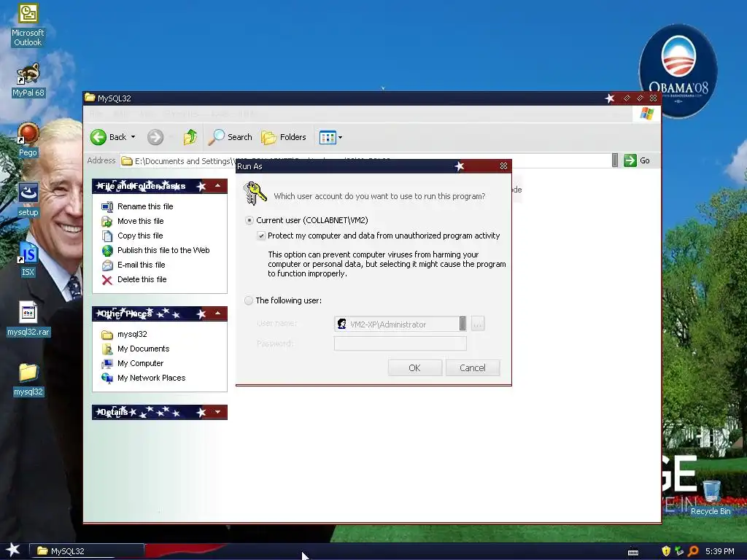The width and height of the screenshot is (747, 560).
Task: Click the Move this file icon
Action: click(x=107, y=221)
